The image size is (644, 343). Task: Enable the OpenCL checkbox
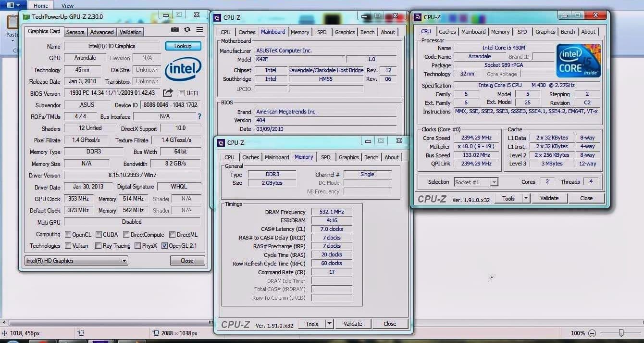(x=68, y=235)
